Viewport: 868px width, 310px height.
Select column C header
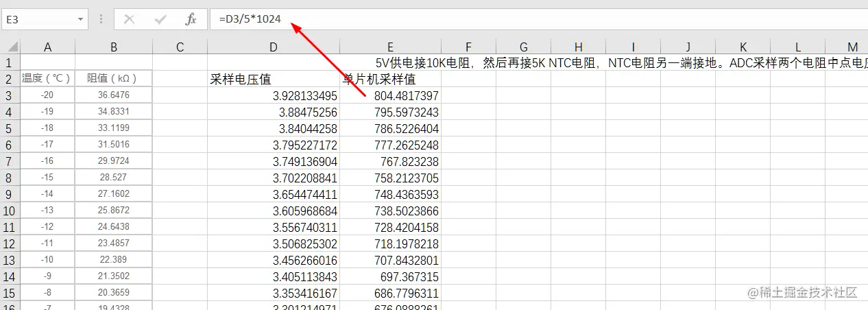pyautogui.click(x=180, y=47)
